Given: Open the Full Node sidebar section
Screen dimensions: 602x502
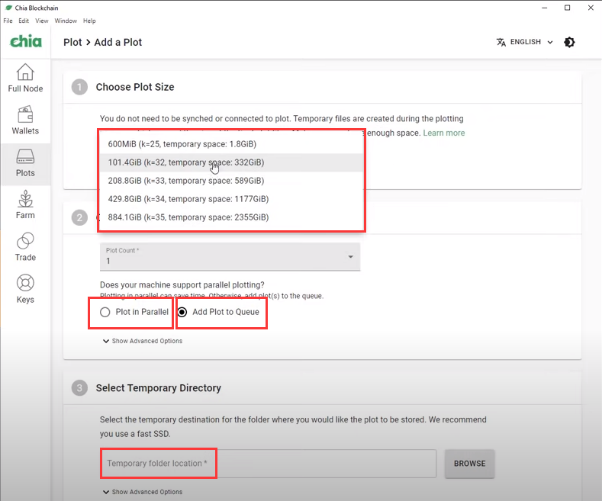Looking at the screenshot, I should click(25, 78).
